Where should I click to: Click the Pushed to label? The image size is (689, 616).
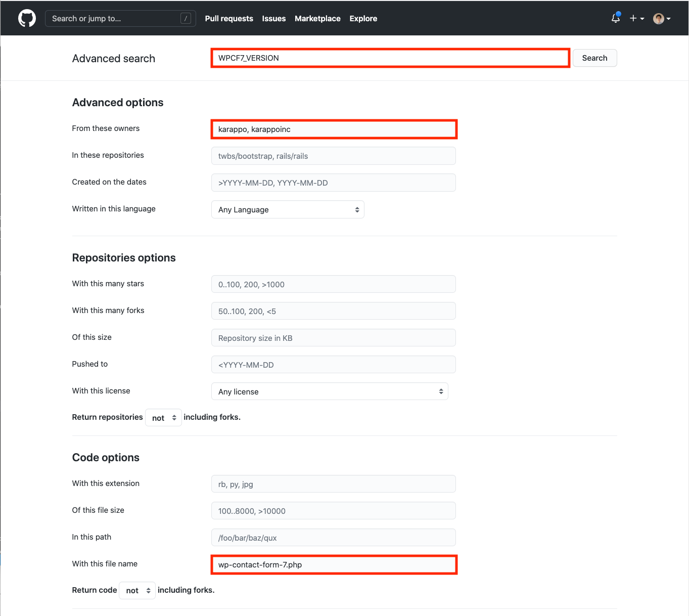click(x=89, y=364)
